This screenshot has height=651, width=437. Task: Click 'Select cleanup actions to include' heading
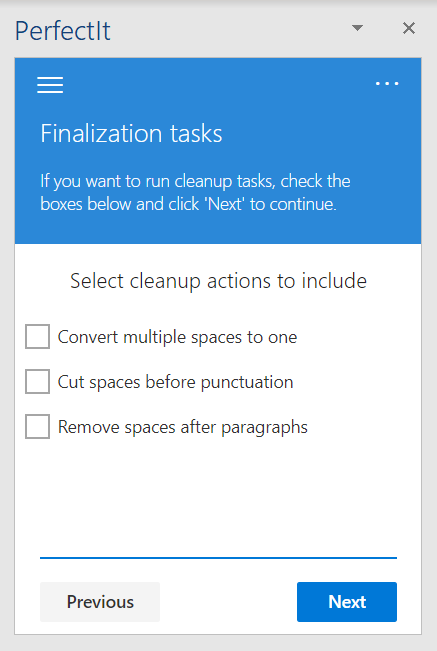218,281
